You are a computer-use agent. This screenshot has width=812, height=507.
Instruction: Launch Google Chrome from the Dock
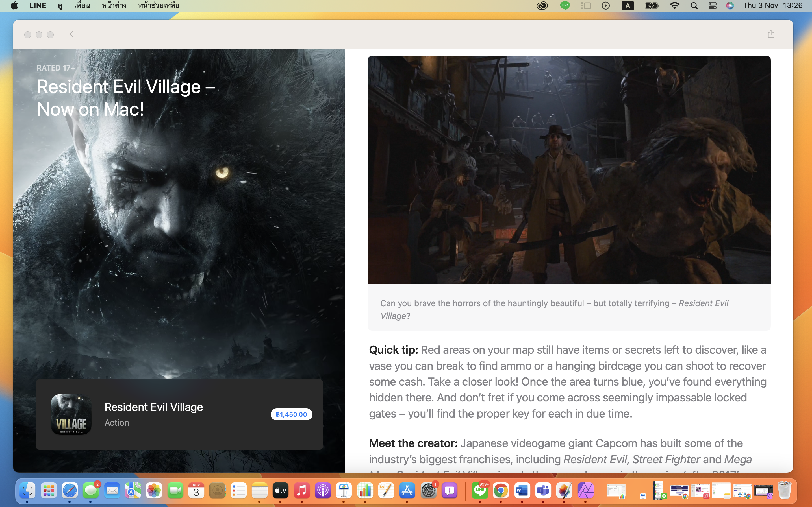click(x=501, y=491)
